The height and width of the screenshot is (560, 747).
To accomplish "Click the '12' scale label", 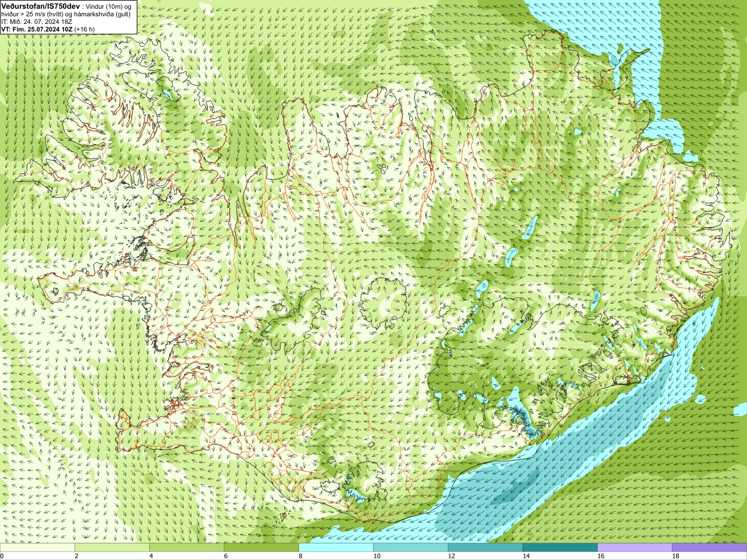I will click(451, 556).
